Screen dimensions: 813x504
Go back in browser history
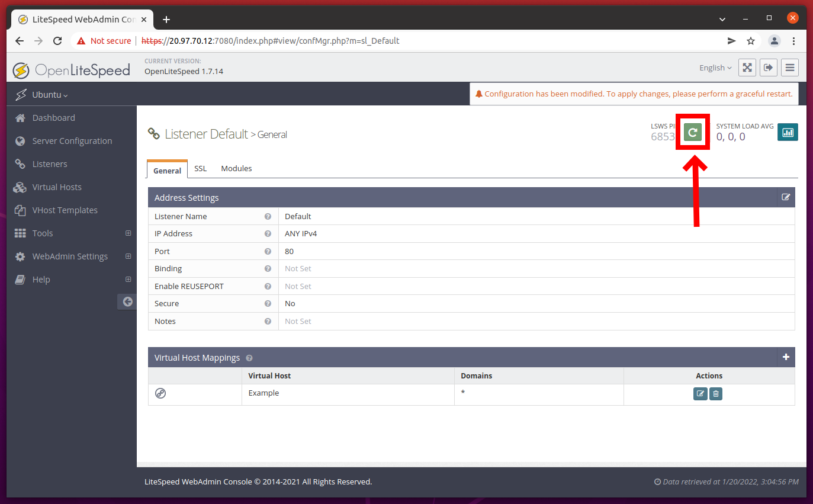coord(20,41)
